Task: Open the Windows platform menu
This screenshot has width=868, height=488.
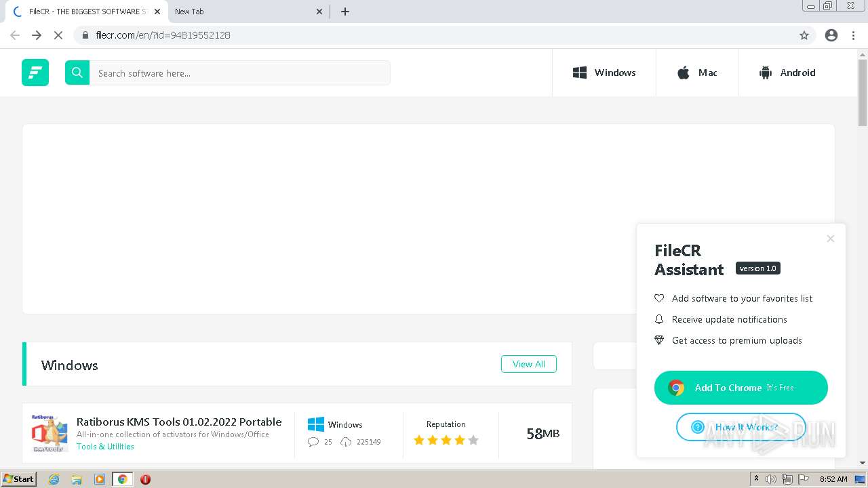Action: 604,73
